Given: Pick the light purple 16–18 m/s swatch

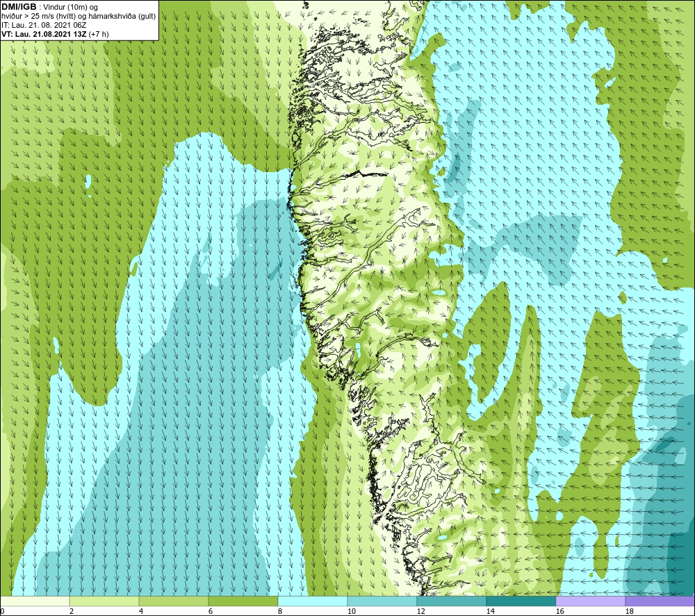Looking at the screenshot, I should 590,601.
